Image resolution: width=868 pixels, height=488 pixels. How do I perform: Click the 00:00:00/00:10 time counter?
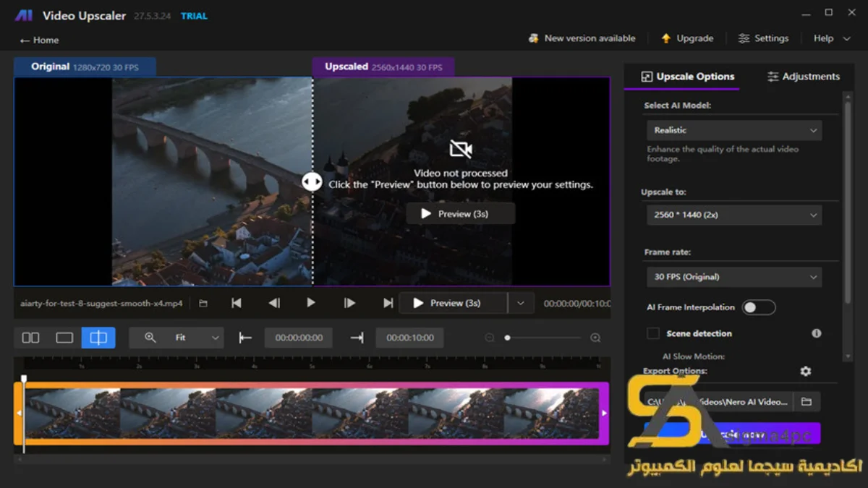576,304
